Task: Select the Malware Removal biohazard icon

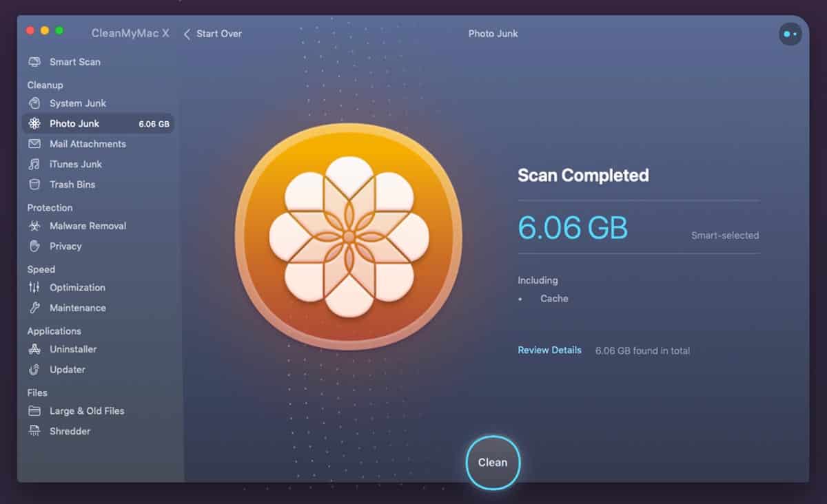Action: pyautogui.click(x=34, y=226)
